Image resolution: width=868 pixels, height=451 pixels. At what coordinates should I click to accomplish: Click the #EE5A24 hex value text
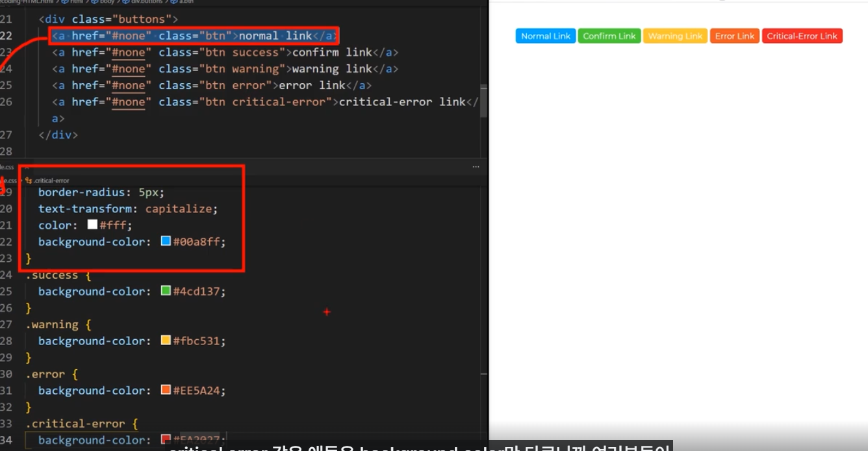point(196,390)
